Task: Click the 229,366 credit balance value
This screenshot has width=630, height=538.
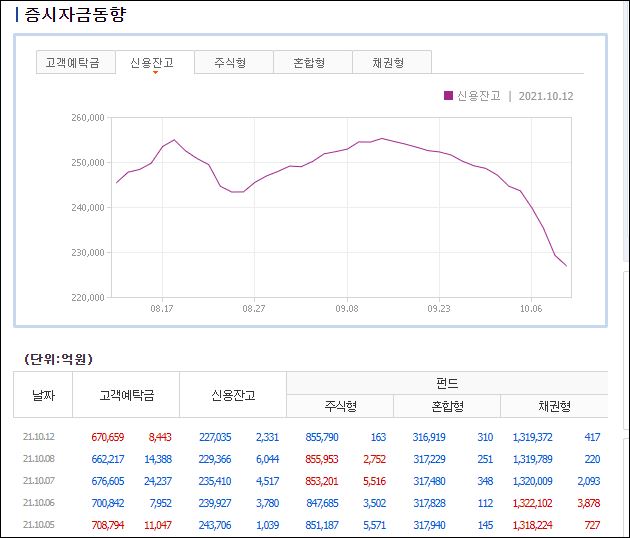Action: 215,459
